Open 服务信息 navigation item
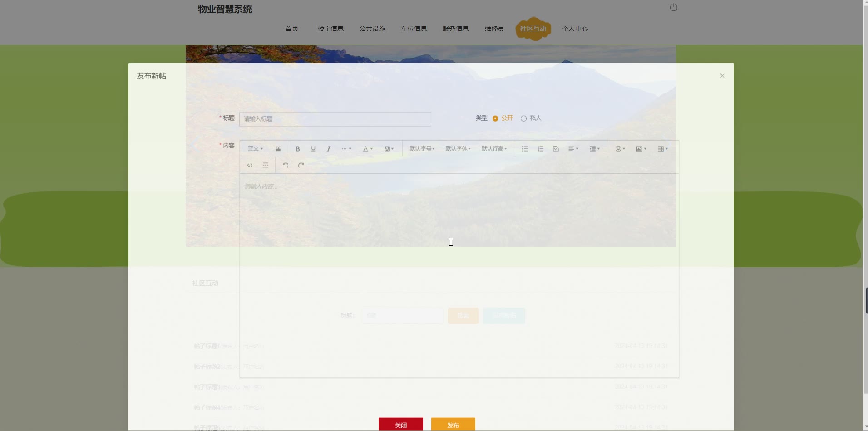The width and height of the screenshot is (868, 431). 455,29
